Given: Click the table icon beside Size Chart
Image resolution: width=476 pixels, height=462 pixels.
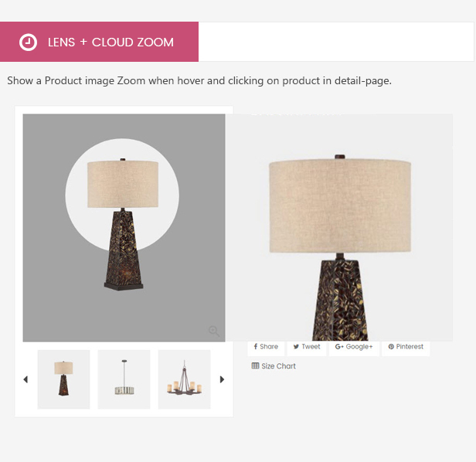Looking at the screenshot, I should 255,365.
